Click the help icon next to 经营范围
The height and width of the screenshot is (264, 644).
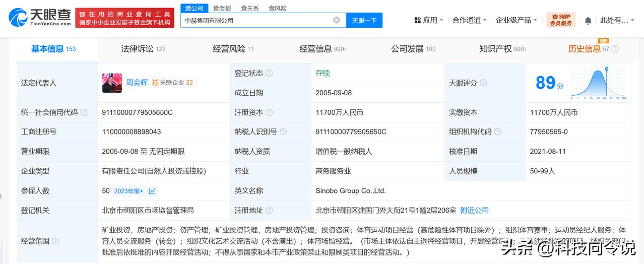click(55, 241)
